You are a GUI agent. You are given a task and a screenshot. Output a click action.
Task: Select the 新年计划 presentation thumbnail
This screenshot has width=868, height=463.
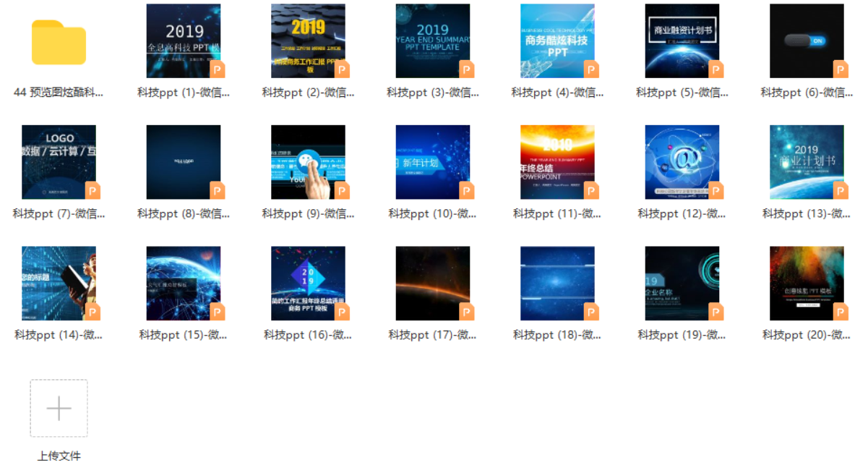[x=432, y=162]
